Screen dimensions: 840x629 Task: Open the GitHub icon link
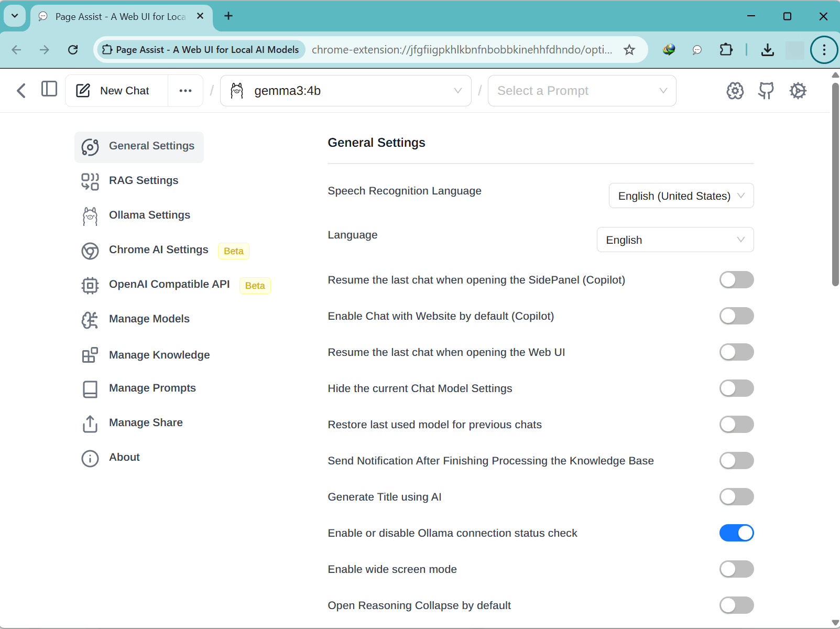(766, 91)
